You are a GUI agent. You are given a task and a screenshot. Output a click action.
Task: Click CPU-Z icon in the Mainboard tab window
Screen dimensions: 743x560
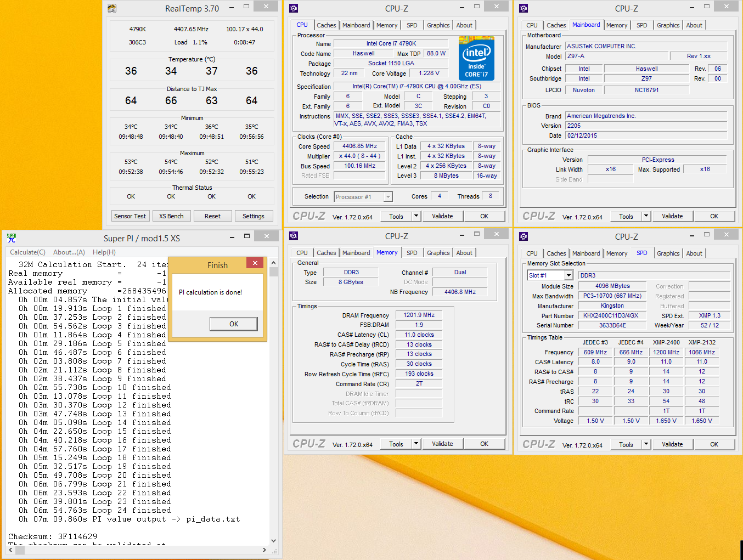pyautogui.click(x=524, y=8)
